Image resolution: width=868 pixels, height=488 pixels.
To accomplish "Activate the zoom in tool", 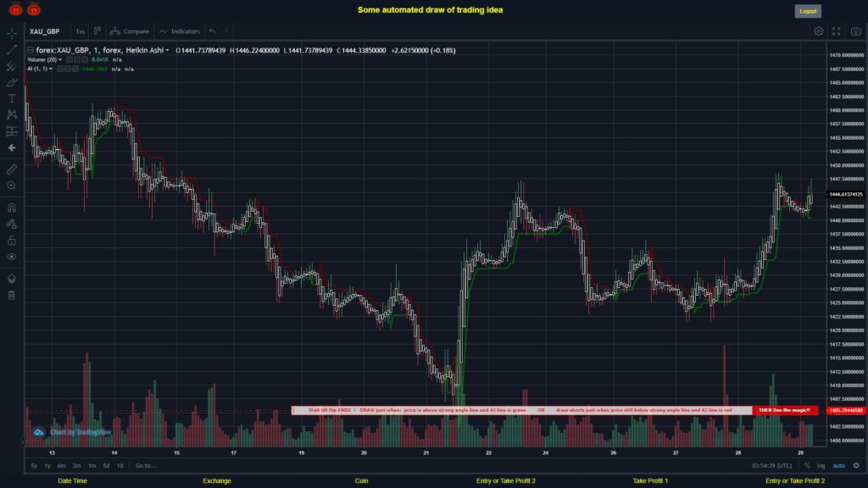I will tap(12, 186).
